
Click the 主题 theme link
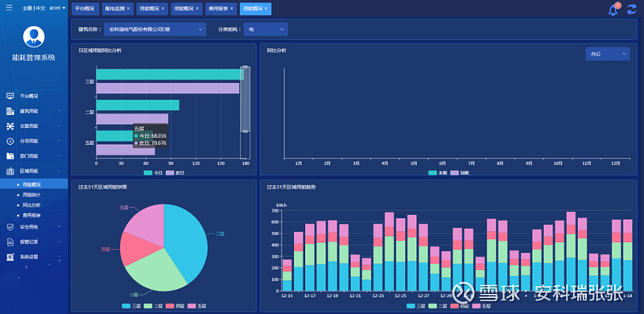tap(27, 8)
